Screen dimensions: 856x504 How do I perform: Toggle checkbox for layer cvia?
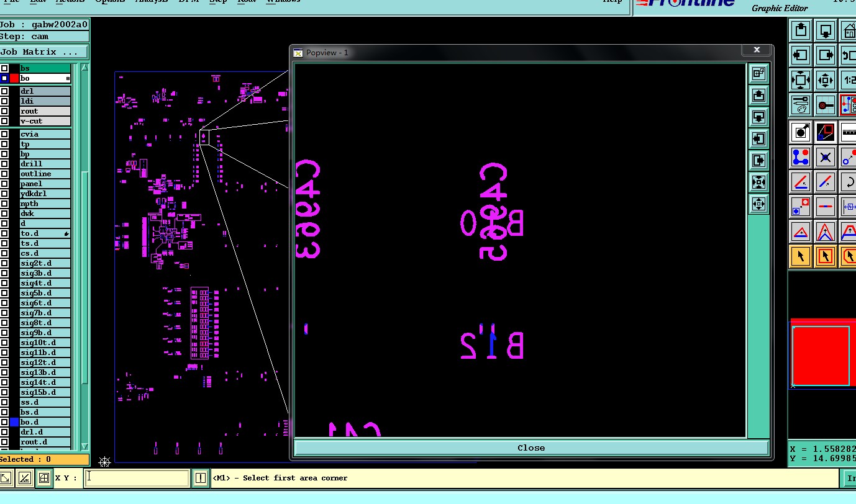point(4,134)
